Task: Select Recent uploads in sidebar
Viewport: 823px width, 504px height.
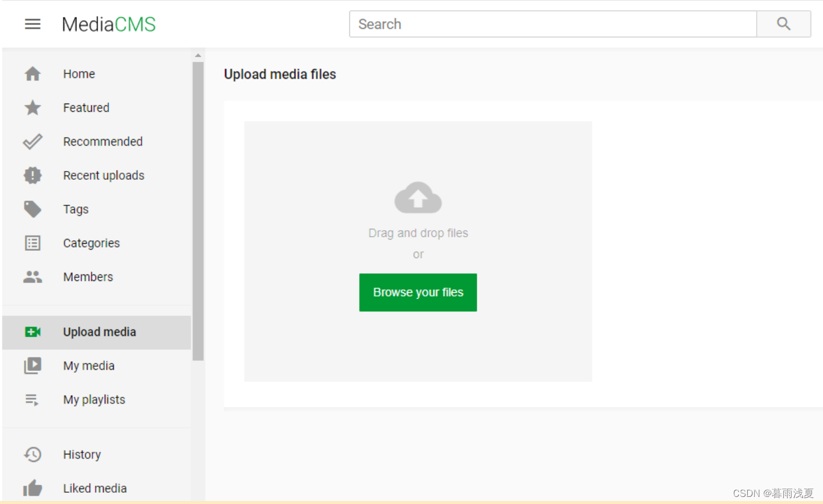Action: [x=97, y=175]
